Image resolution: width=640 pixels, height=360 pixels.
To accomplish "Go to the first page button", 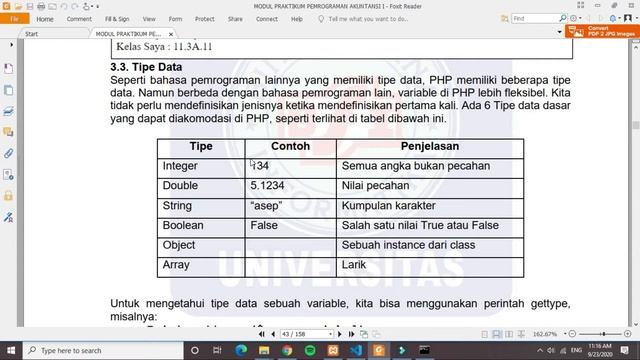I will click(262, 334).
